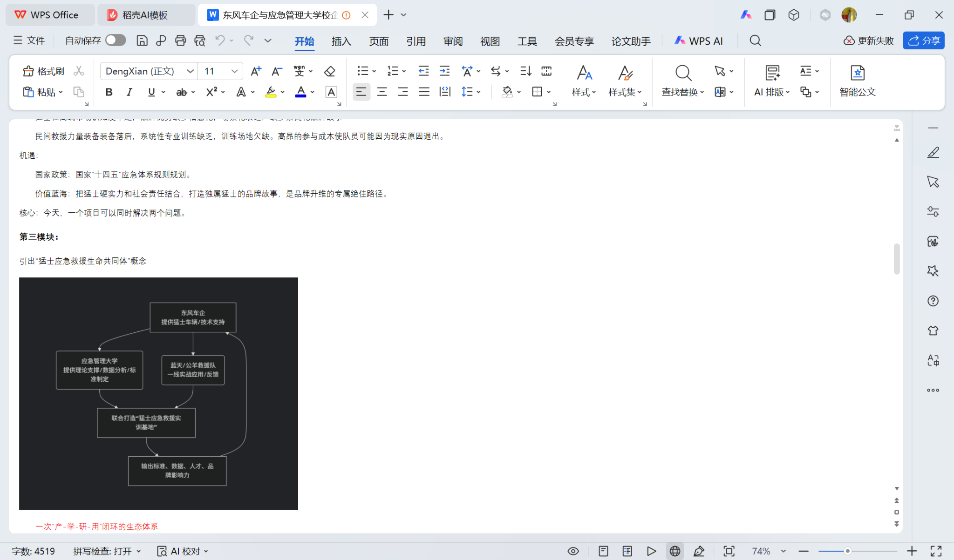Click the Format Painter (格式刷) button
954x560 pixels.
tap(44, 71)
